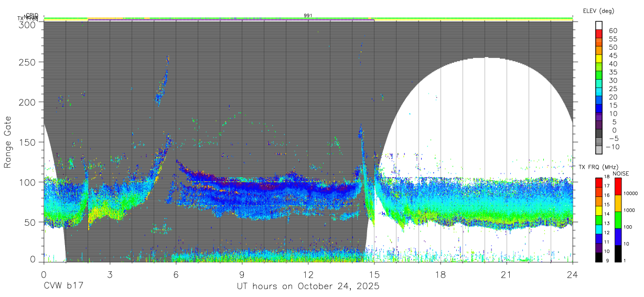Click the green status strip atop the plot
The height and width of the screenshot is (297, 644).
tap(308, 18)
